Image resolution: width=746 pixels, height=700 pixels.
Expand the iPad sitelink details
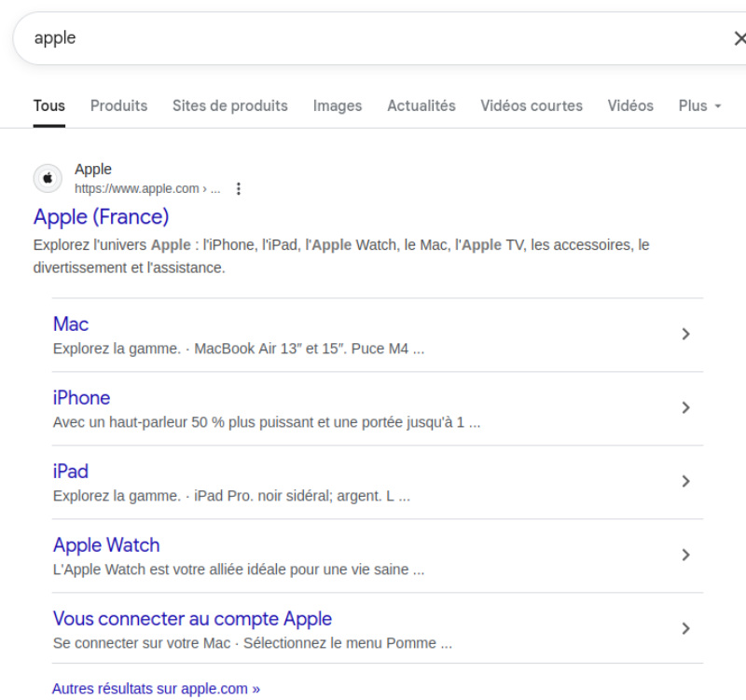click(x=686, y=481)
